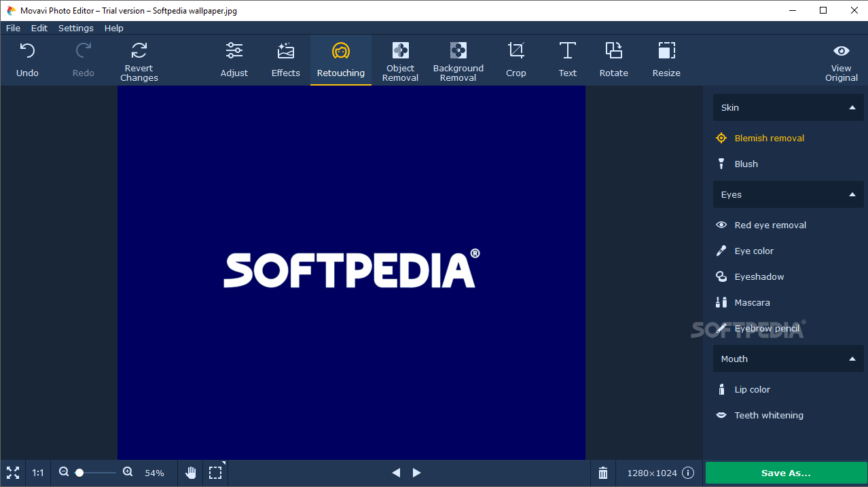Screen dimensions: 868x487
Task: Choose the Eye color tool
Action: coord(744,251)
